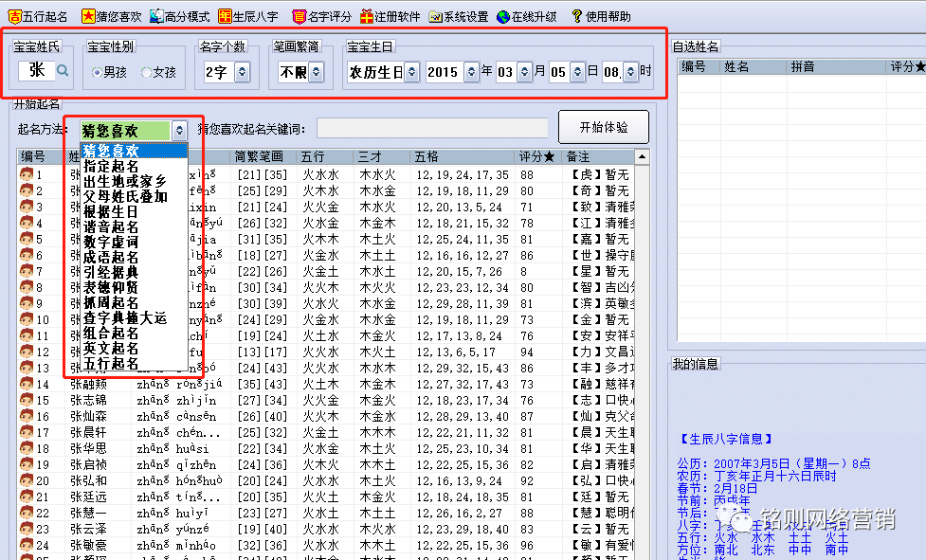Expand the 名字个数 2字 dropdown
Viewport: 926px width, 560px height.
(242, 72)
